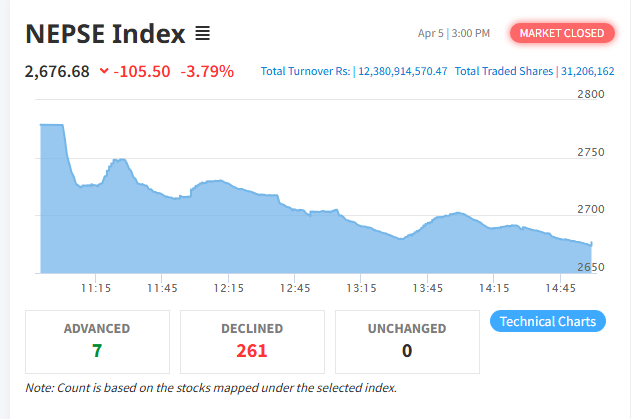The image size is (631, 419).
Task: Click the -105.50 point change
Action: (x=142, y=72)
